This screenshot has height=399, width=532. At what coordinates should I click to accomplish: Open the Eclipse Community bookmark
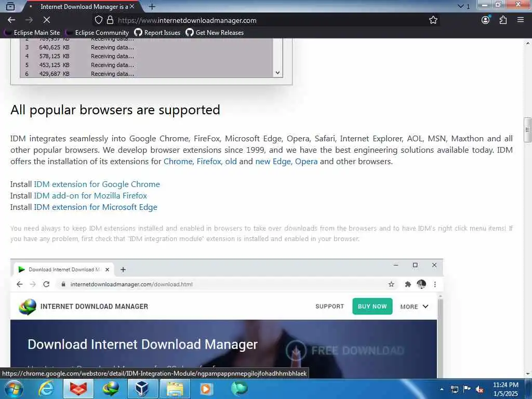pos(97,33)
